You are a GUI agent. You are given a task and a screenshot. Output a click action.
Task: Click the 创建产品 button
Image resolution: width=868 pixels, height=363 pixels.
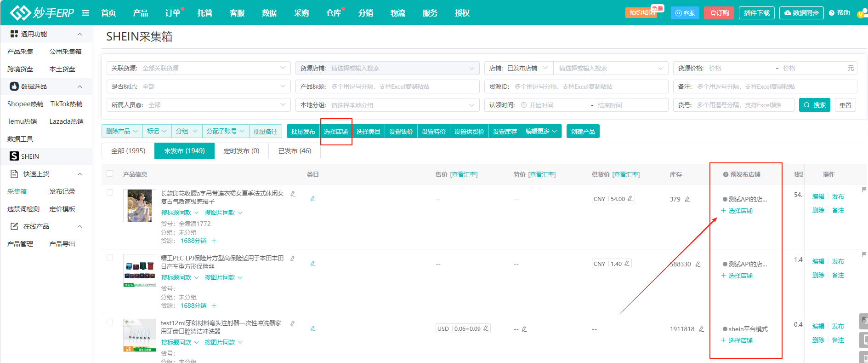[x=583, y=131]
